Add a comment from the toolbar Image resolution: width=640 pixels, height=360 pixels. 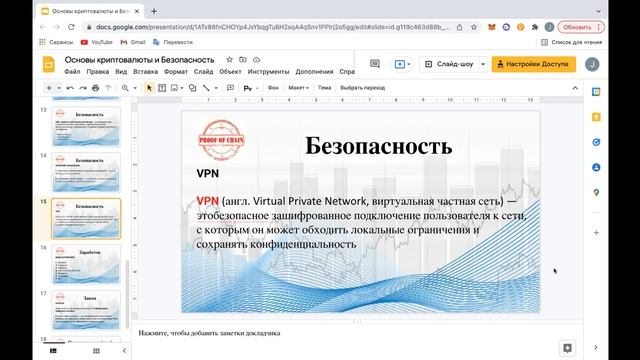pyautogui.click(x=230, y=88)
